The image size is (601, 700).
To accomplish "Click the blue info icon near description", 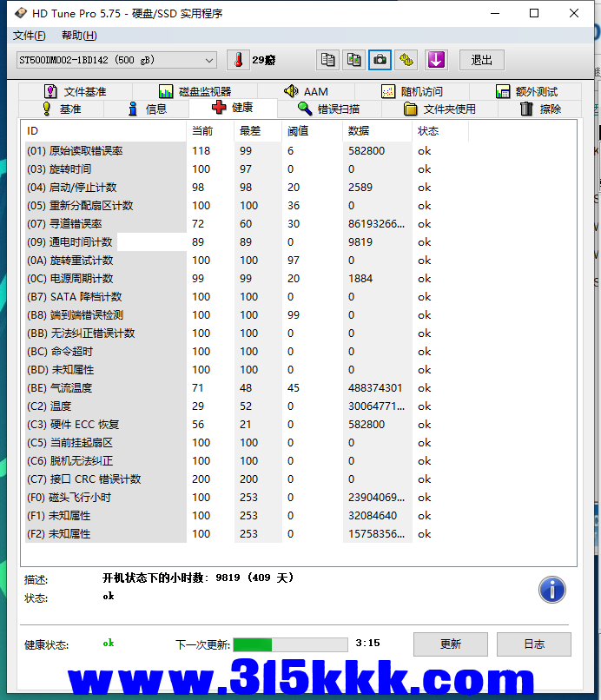I will (x=552, y=590).
